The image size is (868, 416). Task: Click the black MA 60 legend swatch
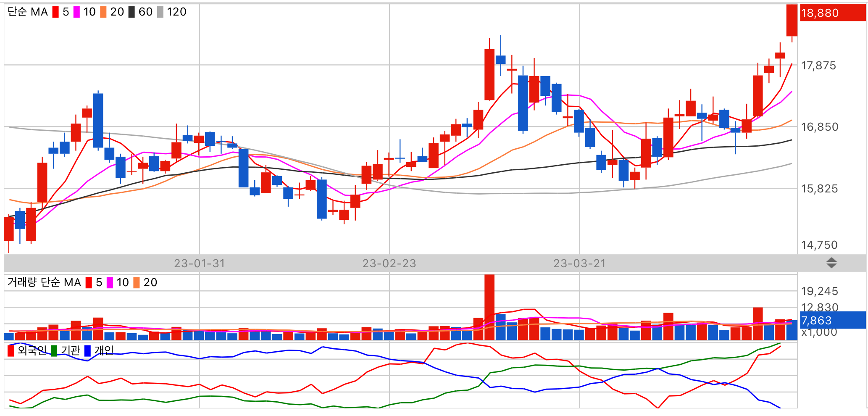coord(132,12)
